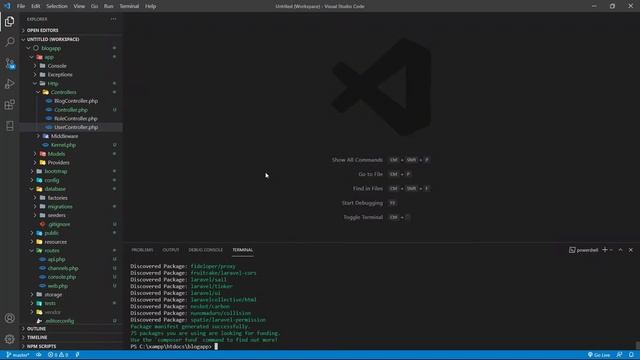Open the Manage gear icon
Screen dimensions: 640x360
(9, 339)
